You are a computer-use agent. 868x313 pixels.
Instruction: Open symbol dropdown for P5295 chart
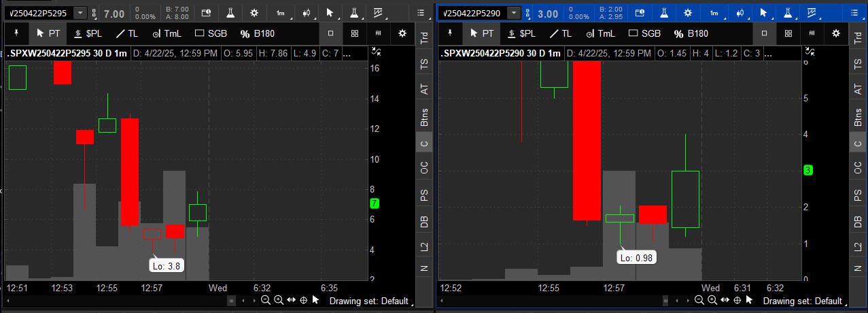coord(80,13)
